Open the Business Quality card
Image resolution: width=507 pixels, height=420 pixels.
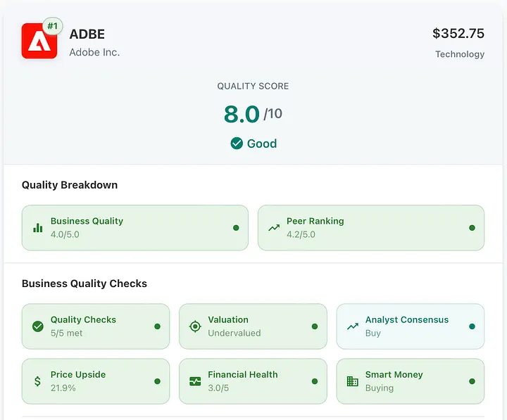click(x=135, y=228)
